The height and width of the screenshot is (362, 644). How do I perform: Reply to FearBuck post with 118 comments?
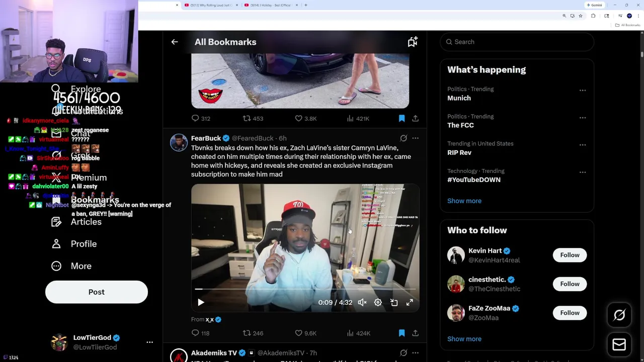click(195, 333)
